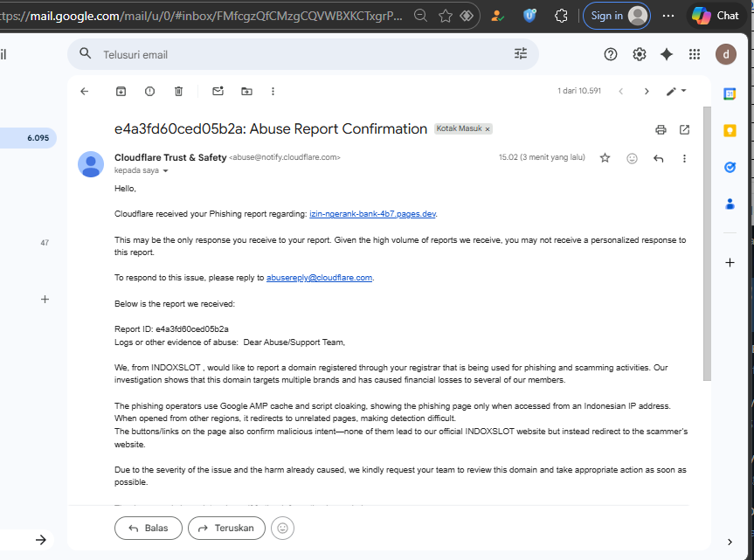
Task: Open input tools pencil dropdown
Action: tap(676, 92)
